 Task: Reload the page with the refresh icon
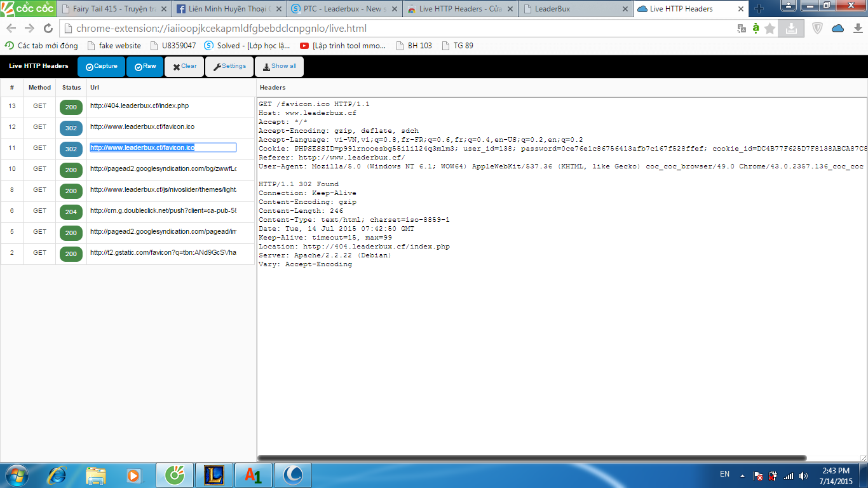tap(48, 29)
